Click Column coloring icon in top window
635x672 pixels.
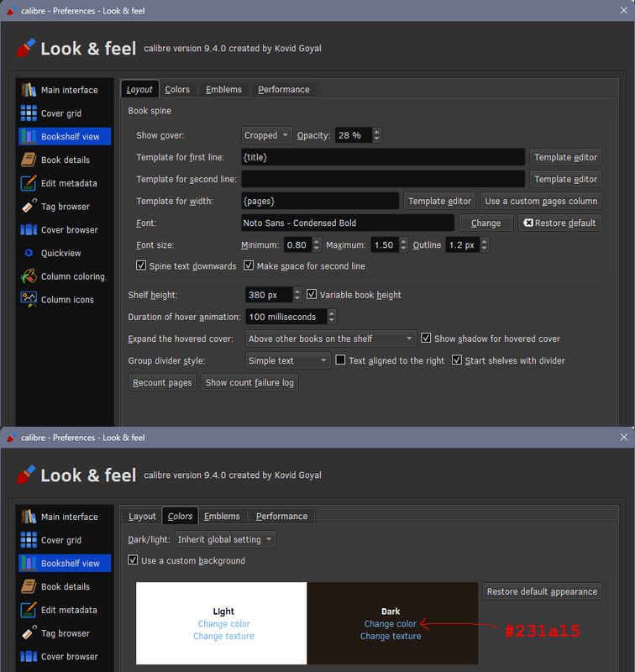(x=29, y=276)
